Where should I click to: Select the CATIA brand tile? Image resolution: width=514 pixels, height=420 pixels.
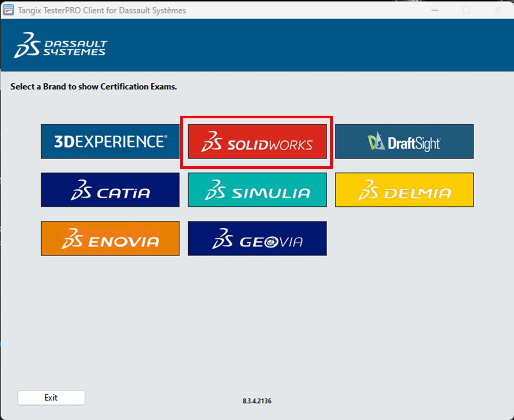click(110, 190)
